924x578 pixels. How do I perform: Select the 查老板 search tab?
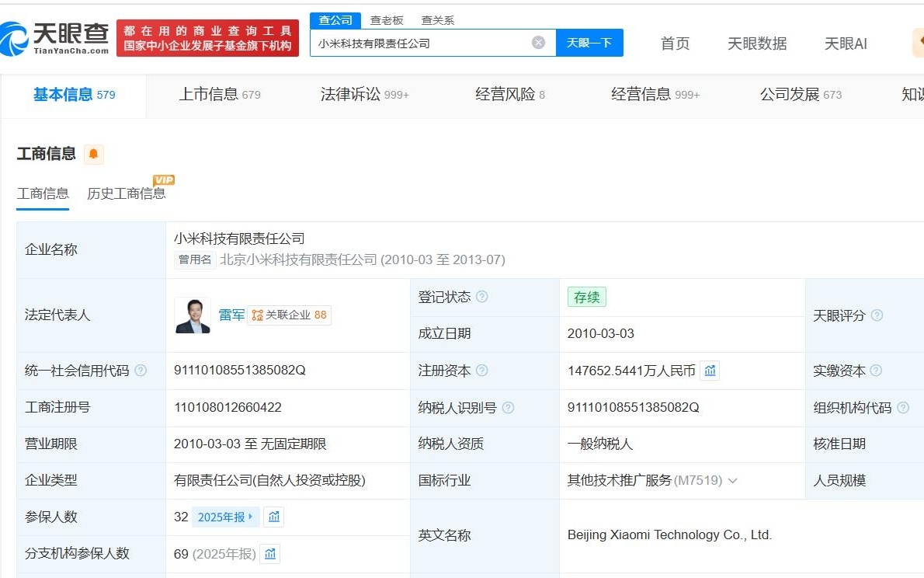tap(387, 21)
